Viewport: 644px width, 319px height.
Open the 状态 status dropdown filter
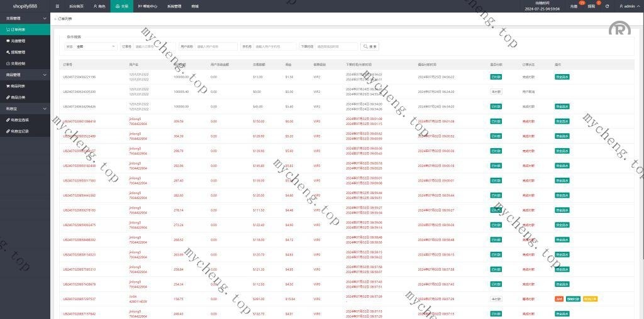click(x=96, y=46)
